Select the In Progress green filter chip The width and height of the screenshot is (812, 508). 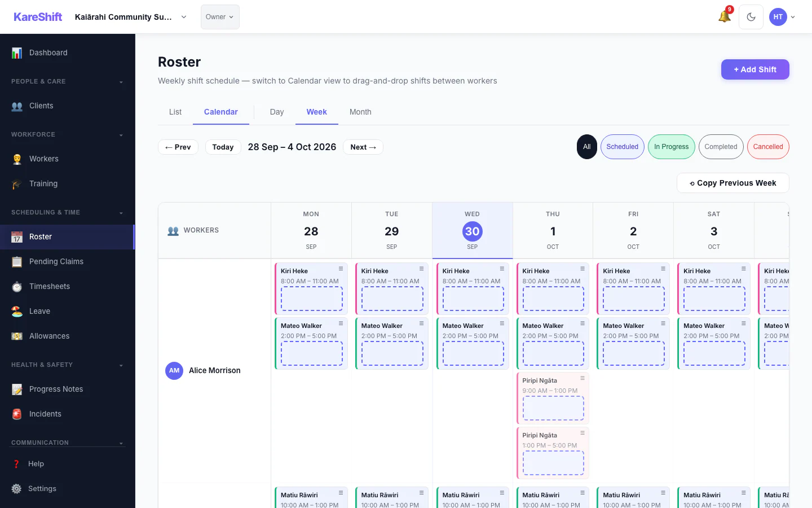click(671, 147)
